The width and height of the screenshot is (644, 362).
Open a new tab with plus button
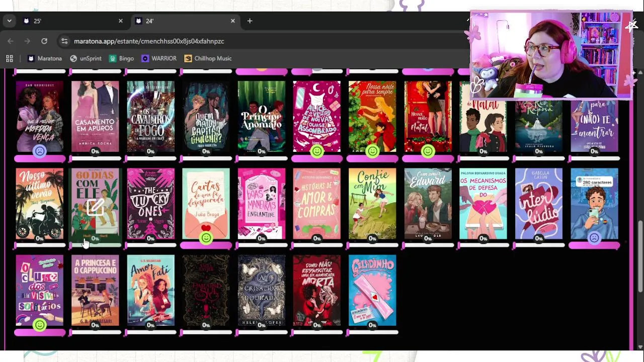click(250, 21)
